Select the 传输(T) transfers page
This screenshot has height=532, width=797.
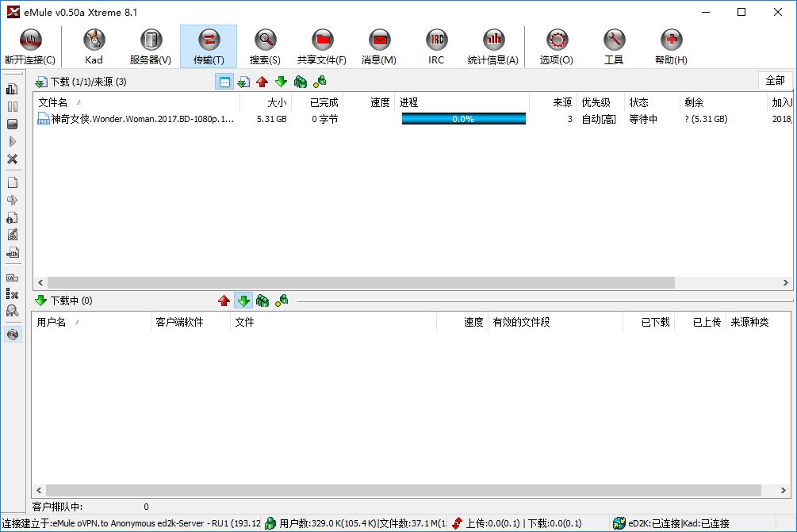tap(209, 47)
